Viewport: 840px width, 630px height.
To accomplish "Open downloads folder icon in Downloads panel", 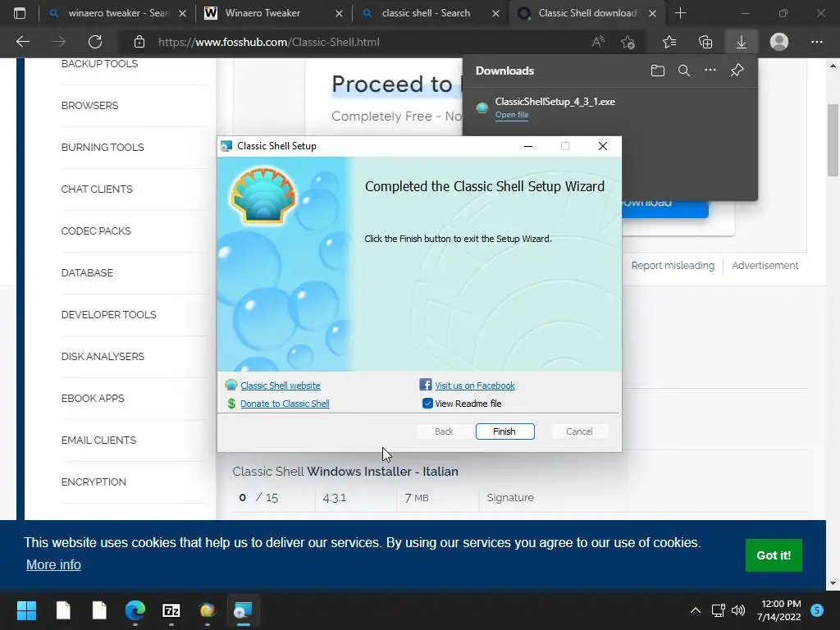I will tap(658, 71).
